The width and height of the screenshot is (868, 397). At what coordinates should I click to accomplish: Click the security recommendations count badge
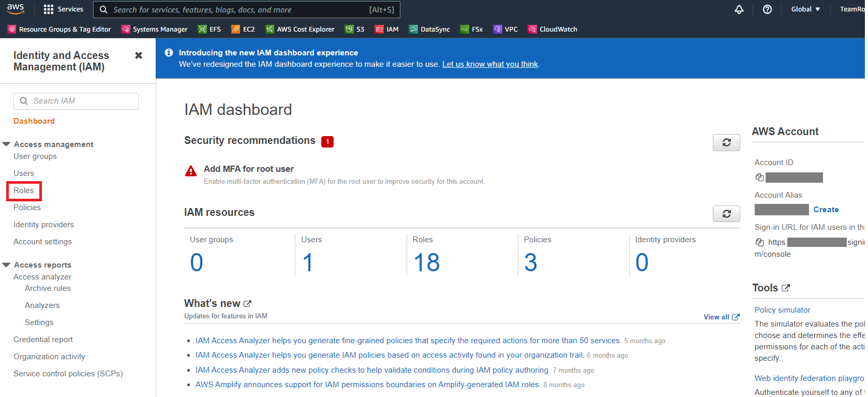[x=327, y=141]
